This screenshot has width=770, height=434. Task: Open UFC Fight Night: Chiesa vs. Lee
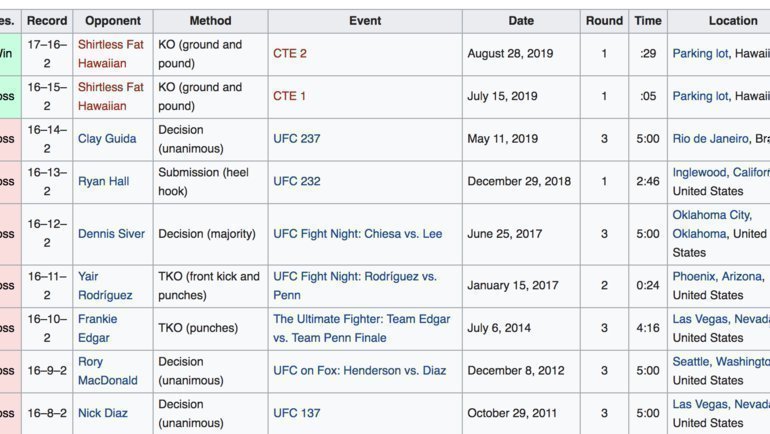357,234
